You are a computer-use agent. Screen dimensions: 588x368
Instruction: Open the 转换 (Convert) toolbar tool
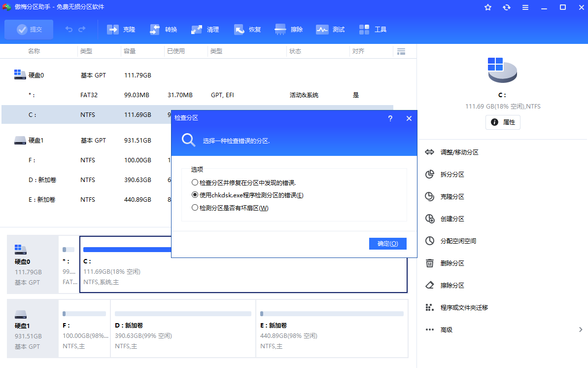[x=163, y=29]
